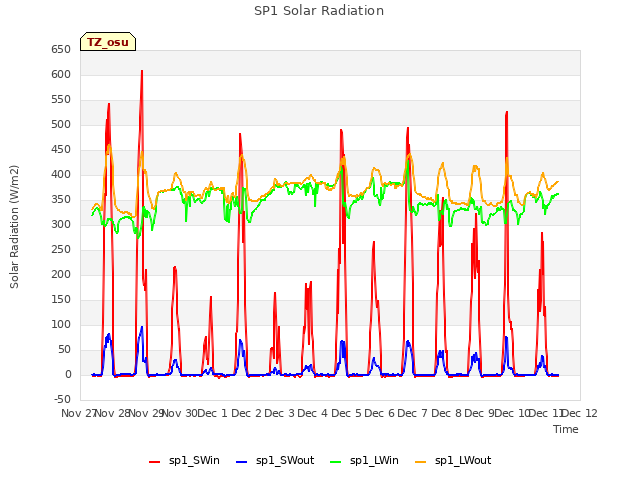This screenshot has width=640, height=480.
Task: Click the Dec 5 x-axis label
Action: point(346,413)
